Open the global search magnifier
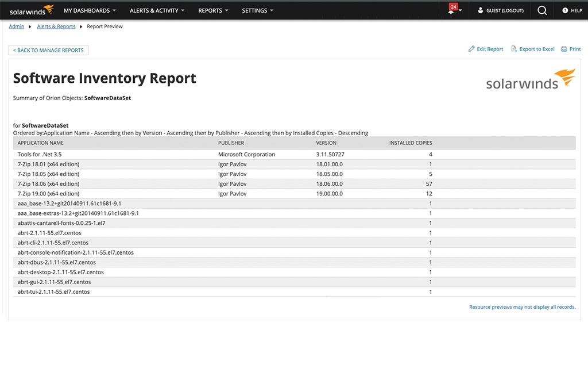Screen dimensions: 588x368 point(542,10)
